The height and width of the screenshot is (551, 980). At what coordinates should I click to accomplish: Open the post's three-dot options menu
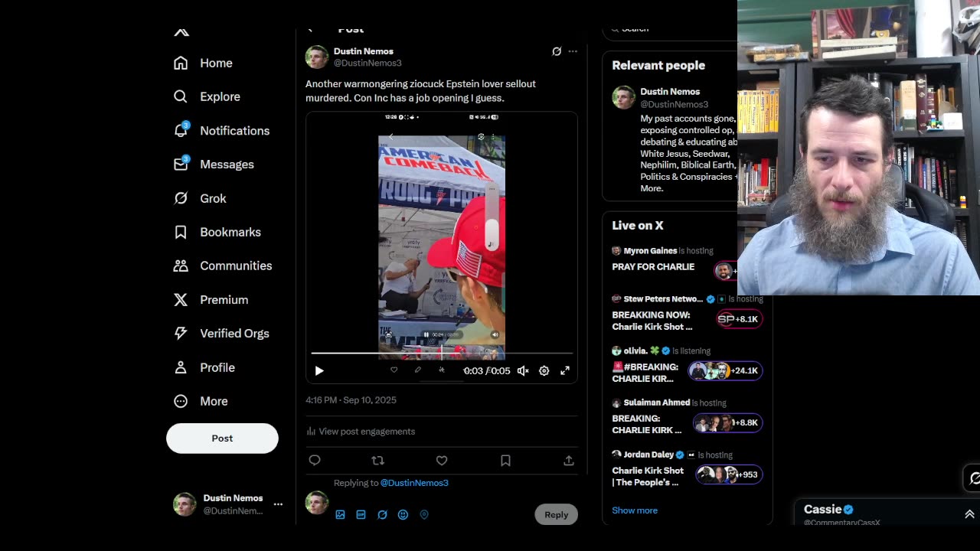click(x=573, y=51)
